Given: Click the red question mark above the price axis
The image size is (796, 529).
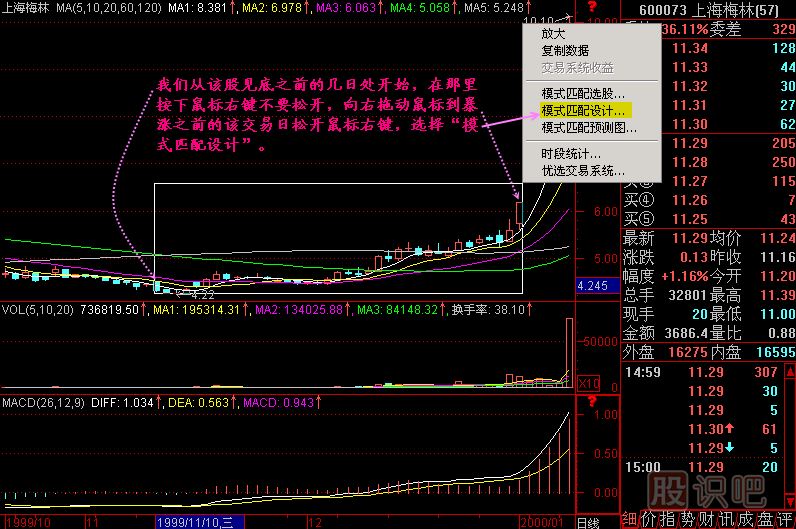Looking at the screenshot, I should pos(591,7).
